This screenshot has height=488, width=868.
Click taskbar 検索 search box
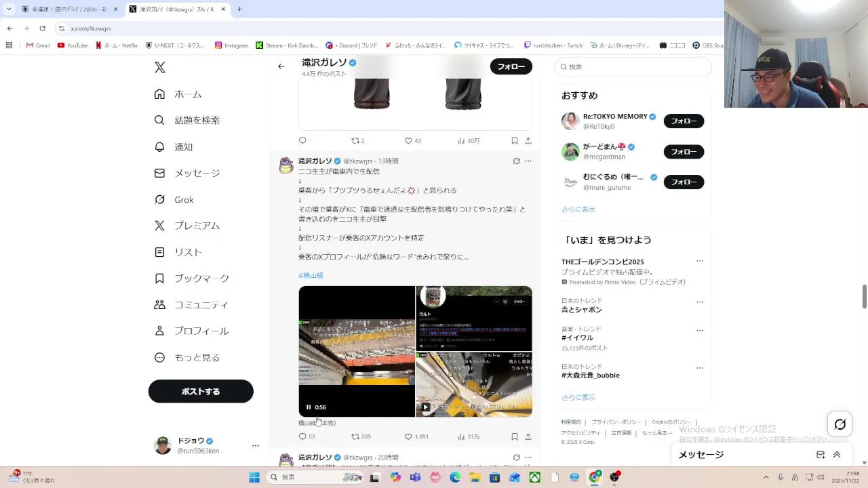coord(315,477)
